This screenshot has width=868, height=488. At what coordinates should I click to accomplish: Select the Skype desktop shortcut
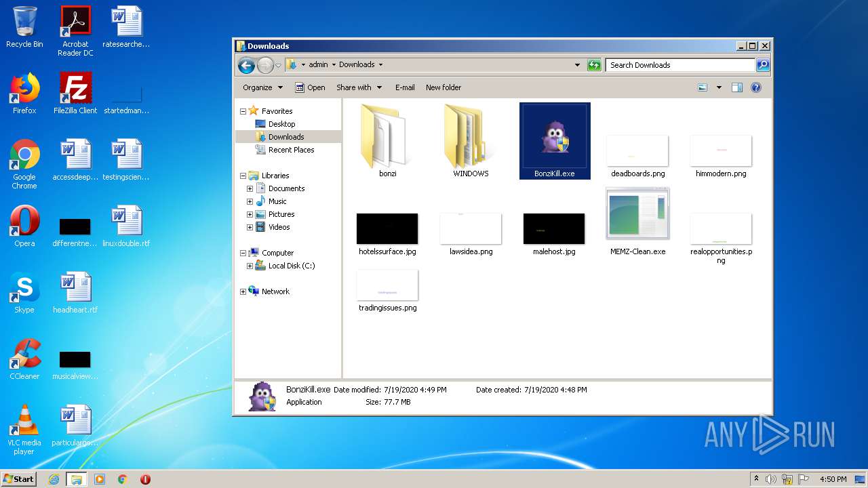tap(24, 293)
